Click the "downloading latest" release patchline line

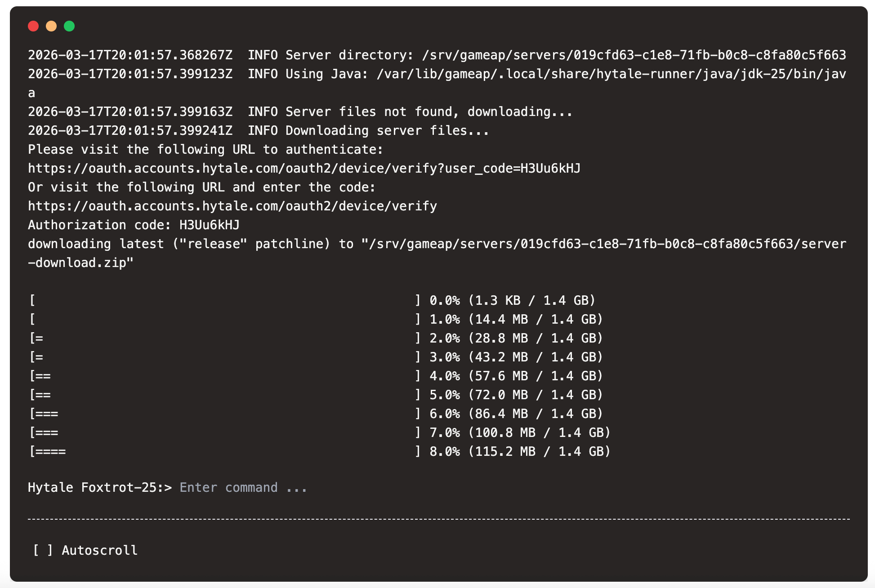[437, 244]
